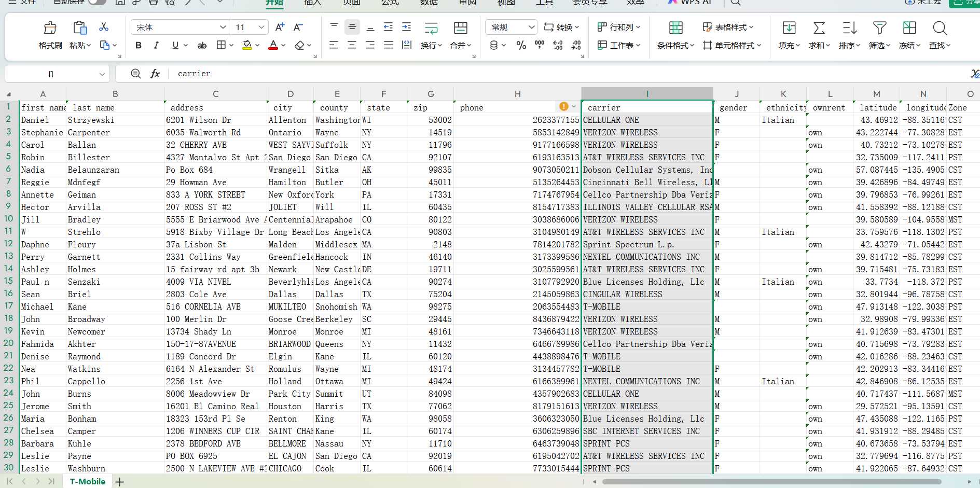This screenshot has width=980, height=488.
Task: Center text horizontally
Action: 352,45
